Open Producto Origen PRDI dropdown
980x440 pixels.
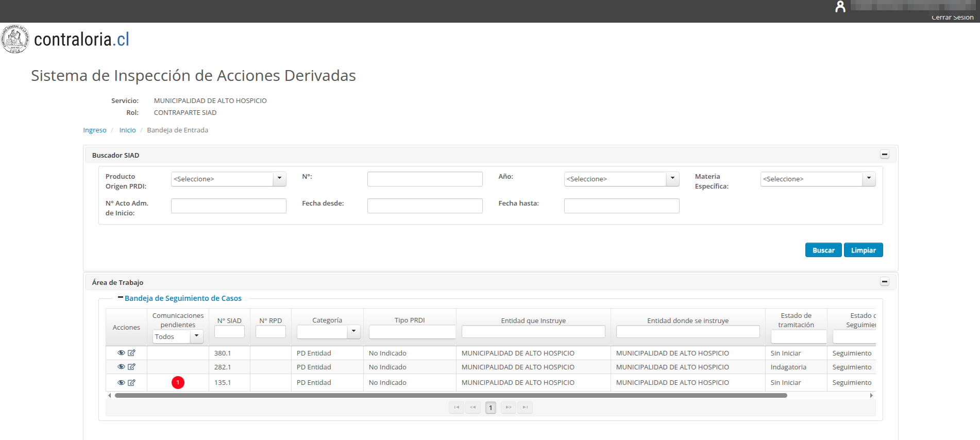tap(229, 179)
